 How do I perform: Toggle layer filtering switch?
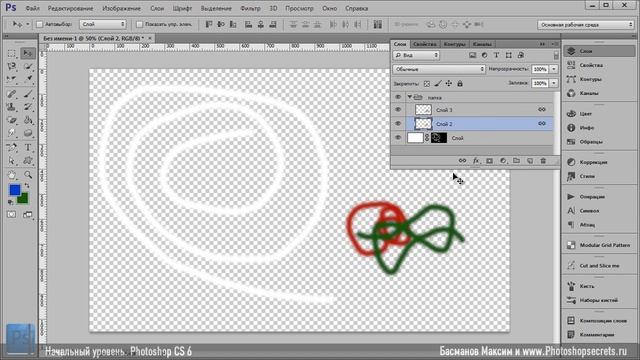pyautogui.click(x=556, y=55)
